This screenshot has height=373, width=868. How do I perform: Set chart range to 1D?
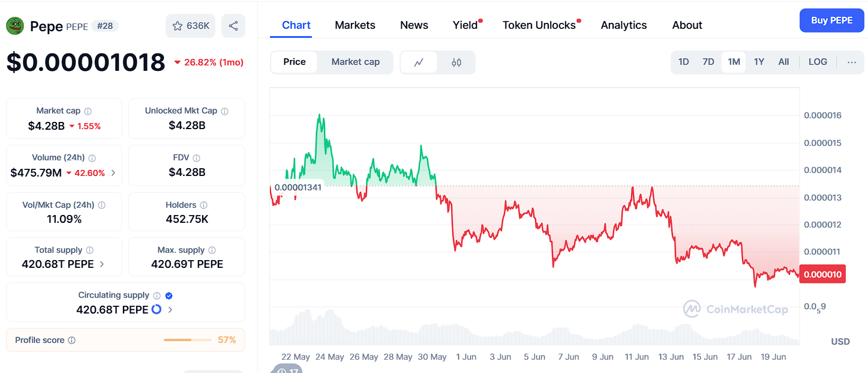(x=683, y=62)
